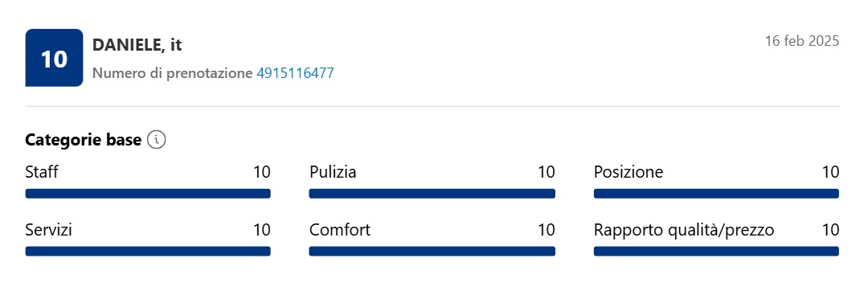Screen dimensions: 868x291
Task: Click the blue score badge showing 10
Action: [x=55, y=58]
